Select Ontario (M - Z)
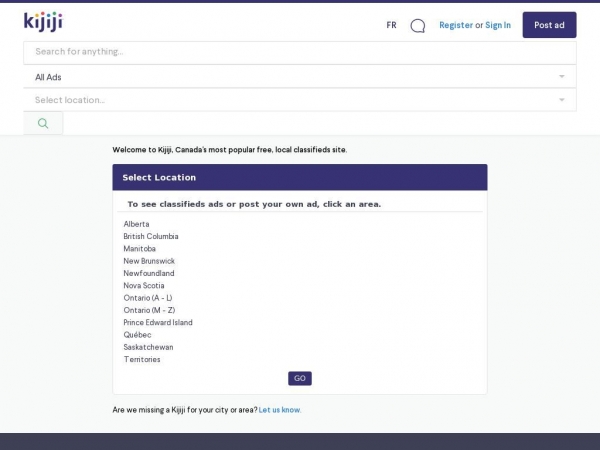The height and width of the screenshot is (450, 600). coord(149,310)
